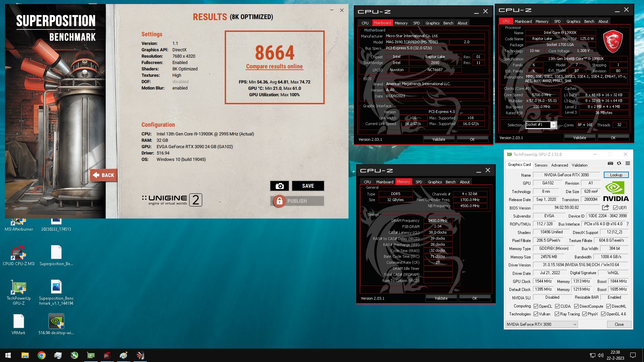Click the Lookup button in GPU-Z
Image resolution: width=644 pixels, height=362 pixels.
(x=616, y=175)
